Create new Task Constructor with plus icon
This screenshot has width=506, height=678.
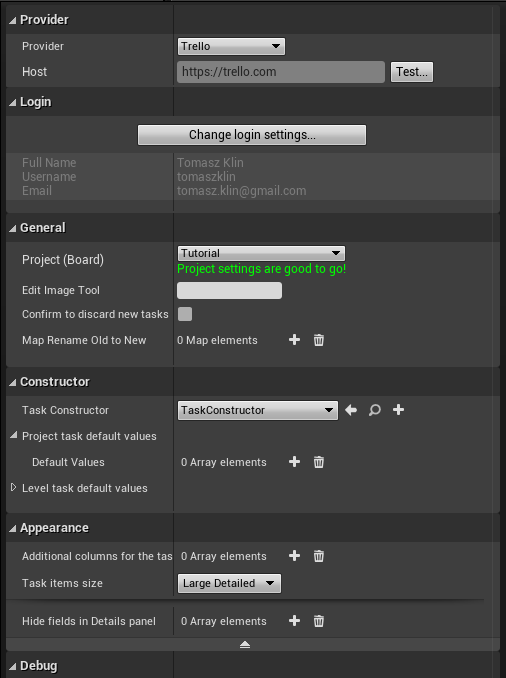(x=398, y=410)
